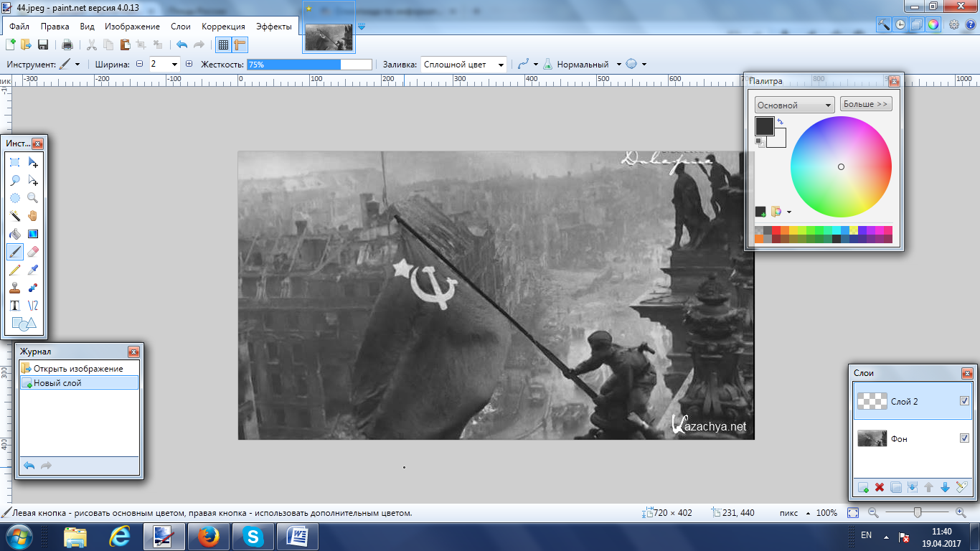Screen dimensions: 980x551
Task: Select the Pan hand tool
Action: [32, 216]
